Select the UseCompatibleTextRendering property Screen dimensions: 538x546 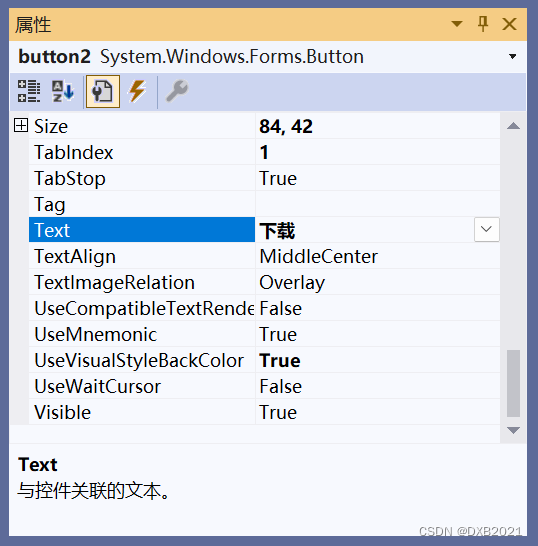[142, 309]
